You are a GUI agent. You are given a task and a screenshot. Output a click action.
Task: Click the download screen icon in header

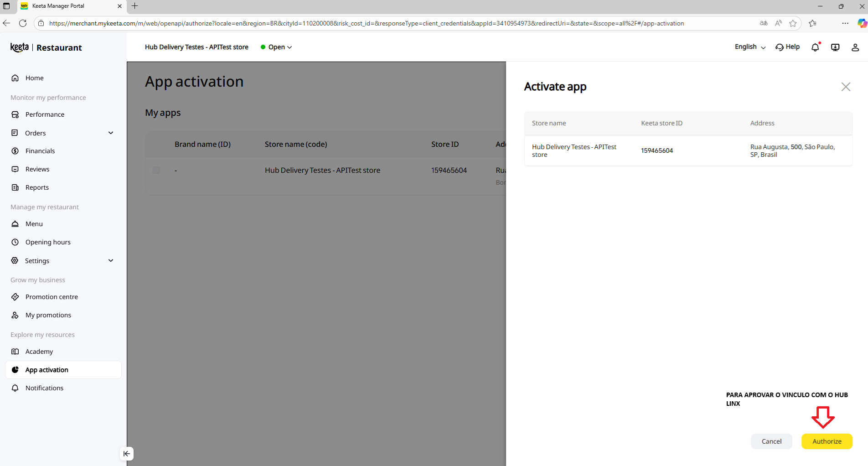pyautogui.click(x=835, y=47)
